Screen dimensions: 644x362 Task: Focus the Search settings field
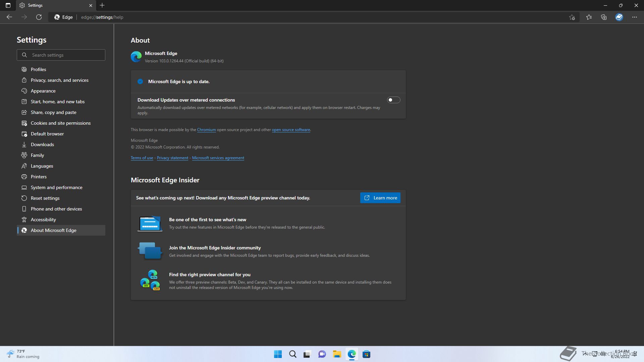pos(61,55)
